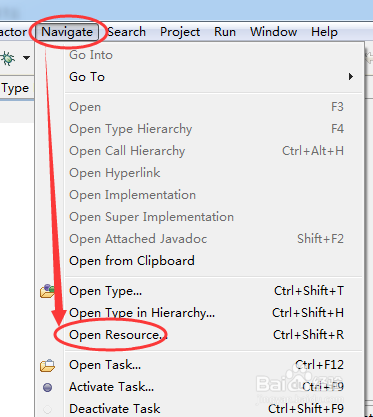Viewport: 373px width, 417px height.
Task: Open the Help menu
Action: (324, 32)
